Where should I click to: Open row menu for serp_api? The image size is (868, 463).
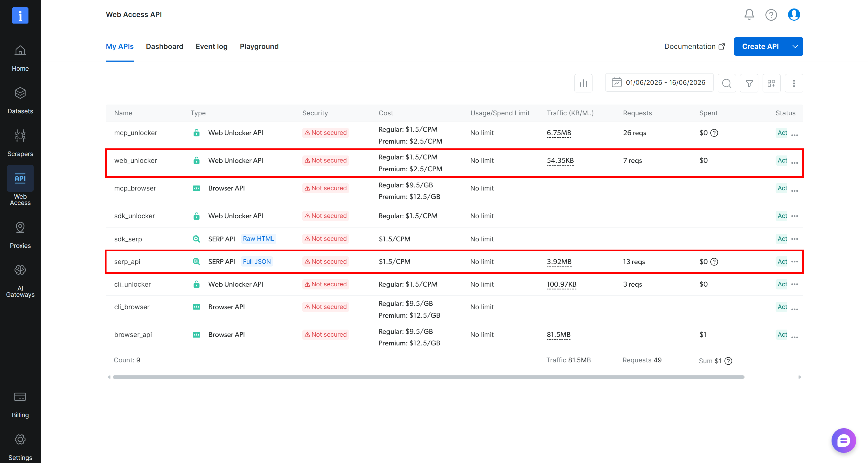[795, 261]
